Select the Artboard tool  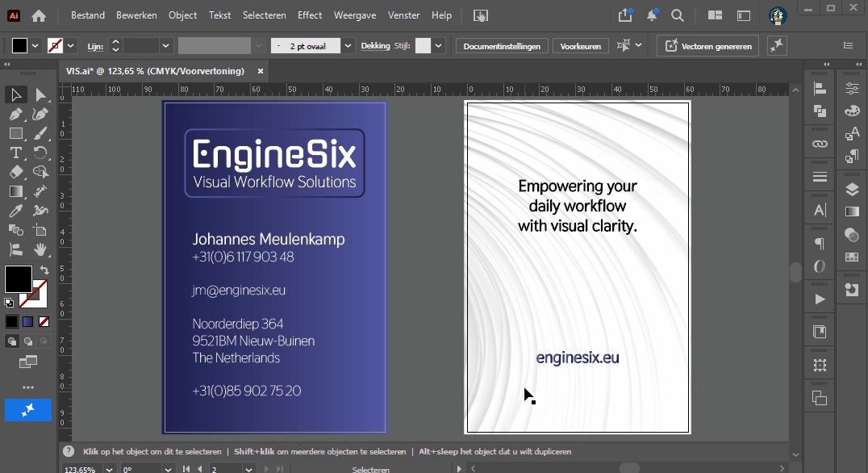(40, 230)
